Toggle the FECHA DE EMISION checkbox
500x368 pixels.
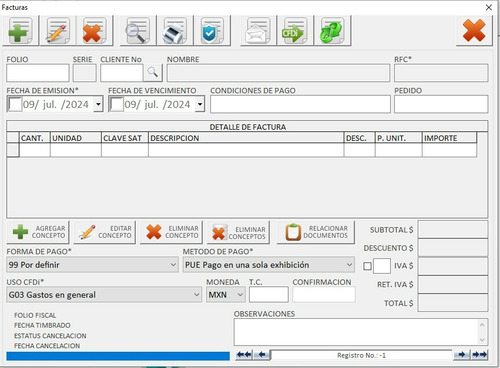[15, 104]
